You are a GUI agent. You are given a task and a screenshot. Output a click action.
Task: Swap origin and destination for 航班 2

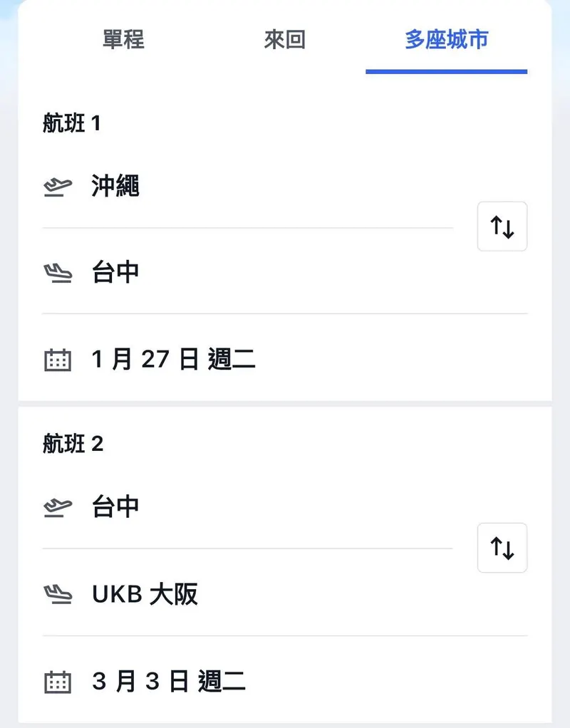[x=502, y=548]
